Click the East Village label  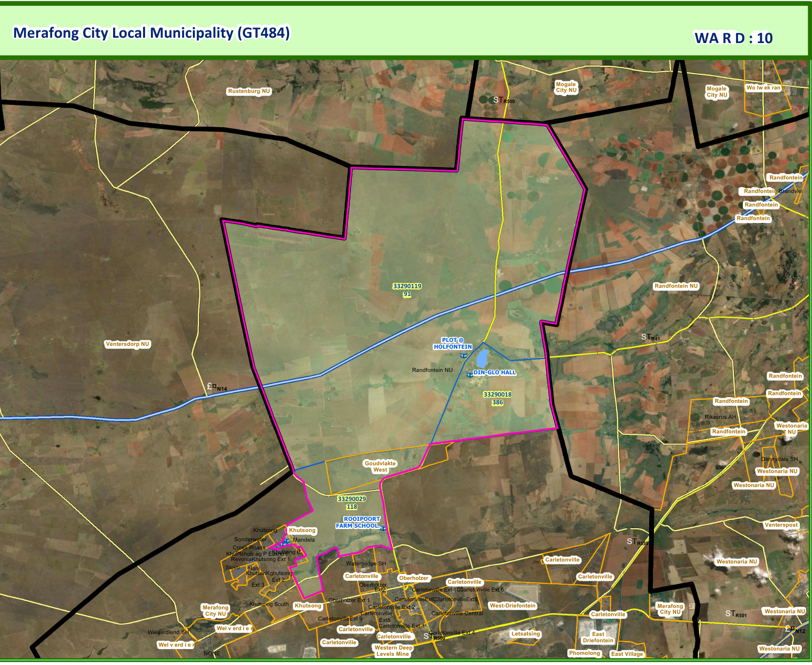pyautogui.click(x=627, y=654)
